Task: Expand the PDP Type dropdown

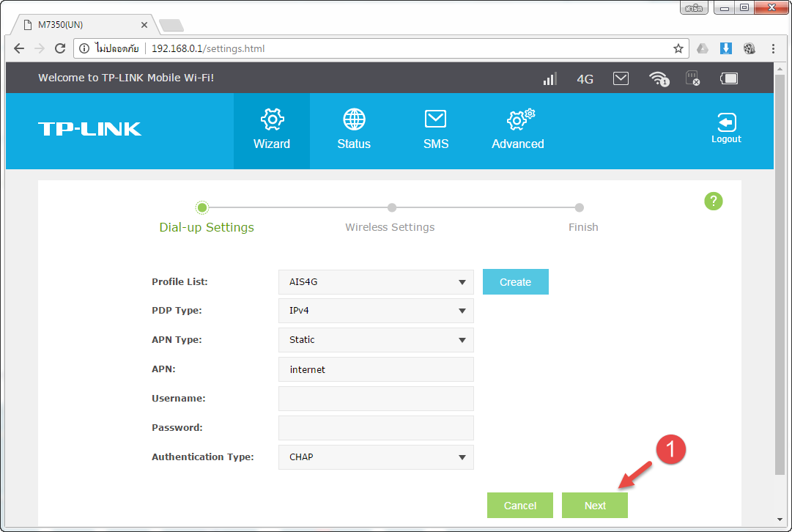Action: point(376,311)
